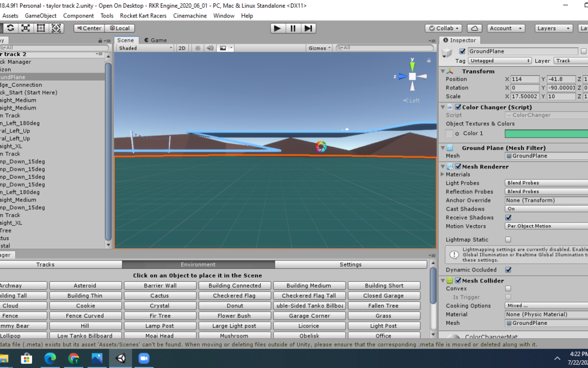Uncheck Receive Shadows
The image size is (588, 368).
508,218
